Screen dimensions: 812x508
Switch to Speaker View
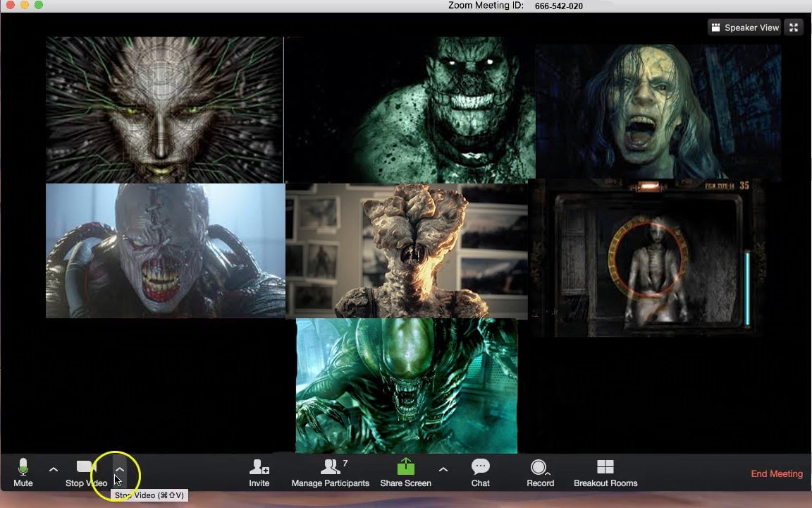(x=745, y=28)
